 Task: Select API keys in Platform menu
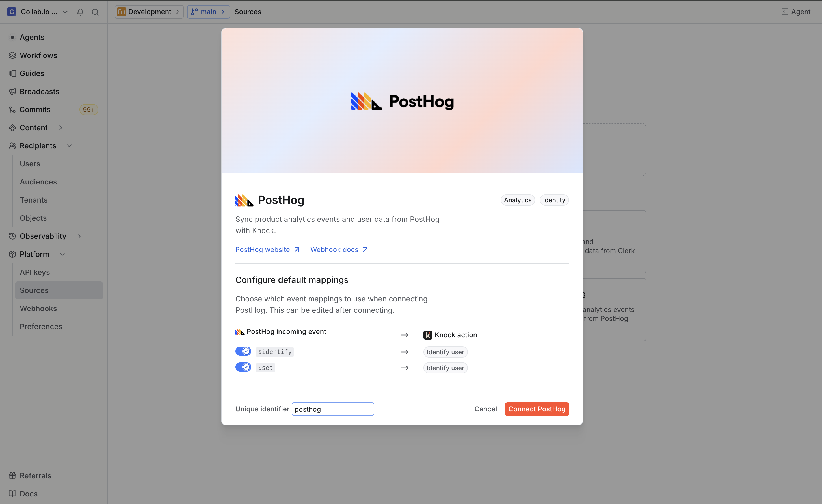click(x=35, y=272)
